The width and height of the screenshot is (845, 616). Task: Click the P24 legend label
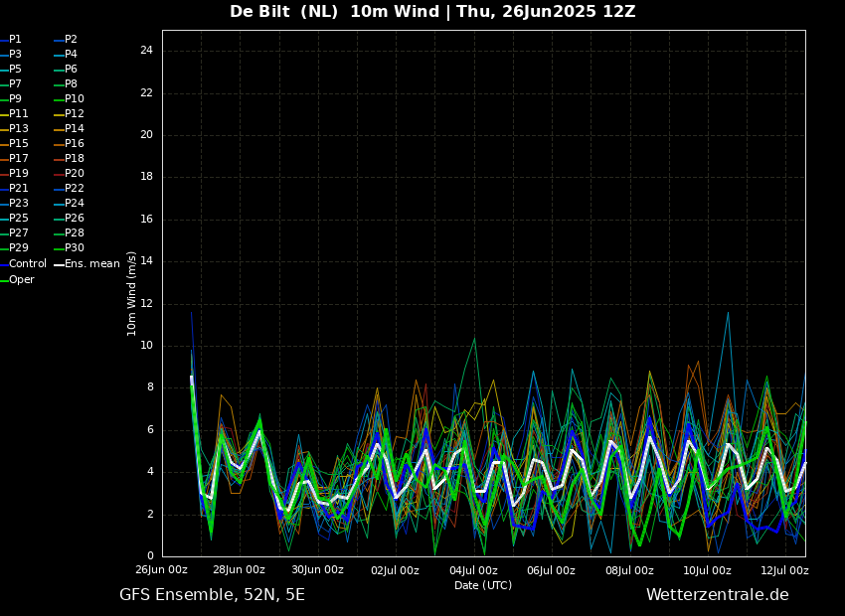74,204
